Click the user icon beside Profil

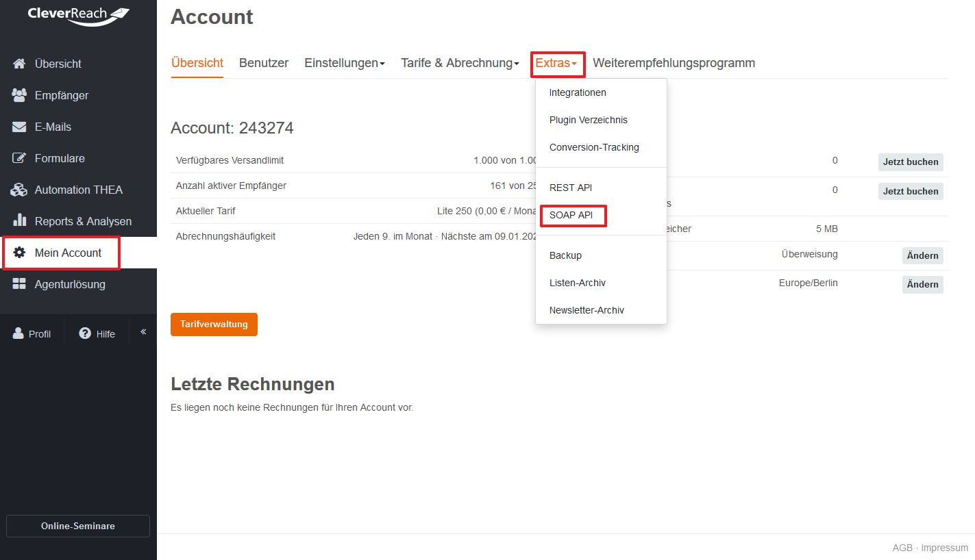click(x=18, y=333)
